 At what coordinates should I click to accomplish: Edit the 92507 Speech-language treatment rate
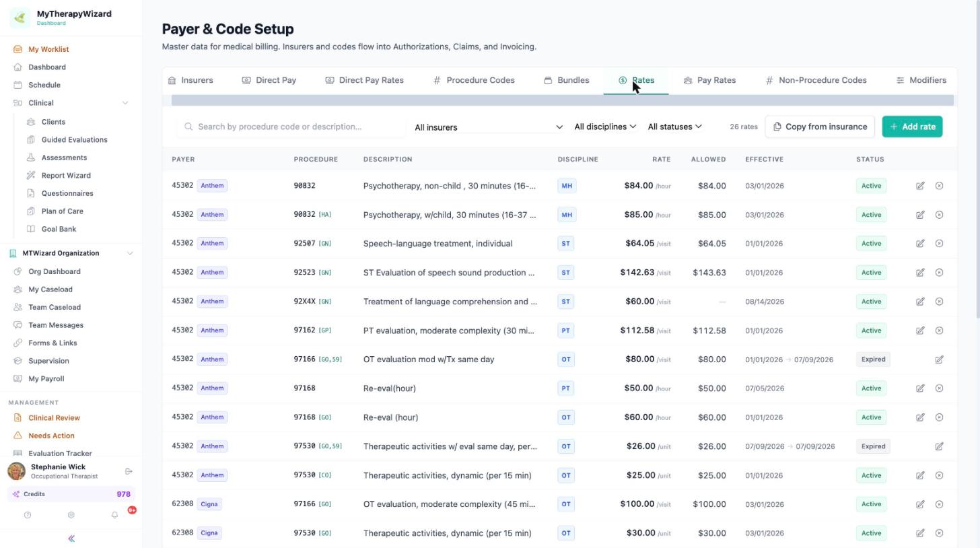(920, 244)
